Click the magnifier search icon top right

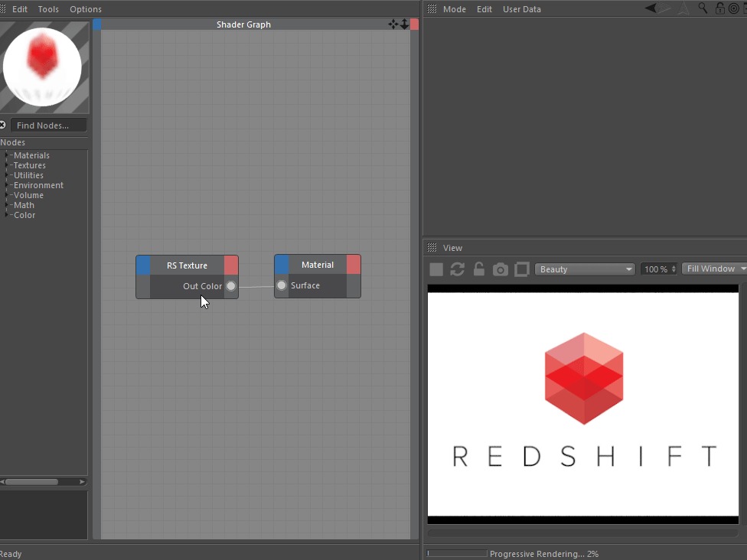pos(703,8)
